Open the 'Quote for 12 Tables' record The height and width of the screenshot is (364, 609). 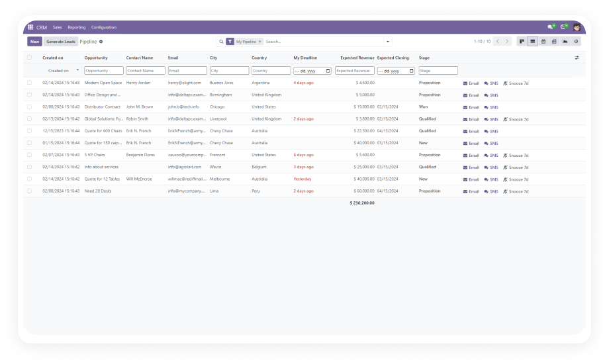point(102,179)
